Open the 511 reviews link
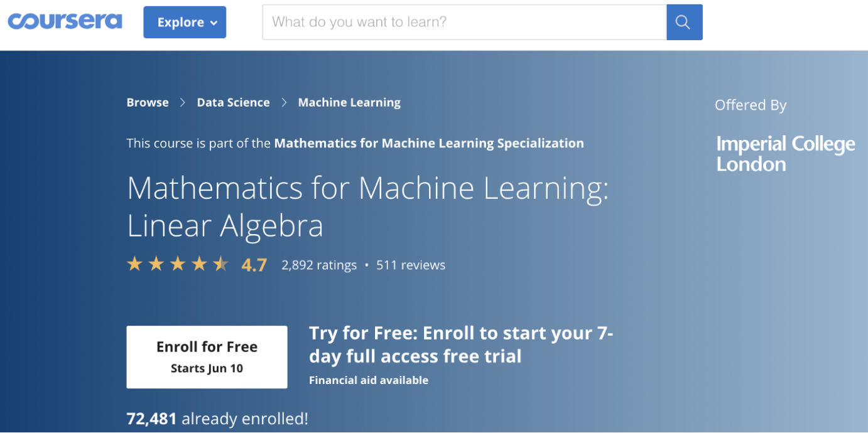The height and width of the screenshot is (433, 868). (411, 265)
